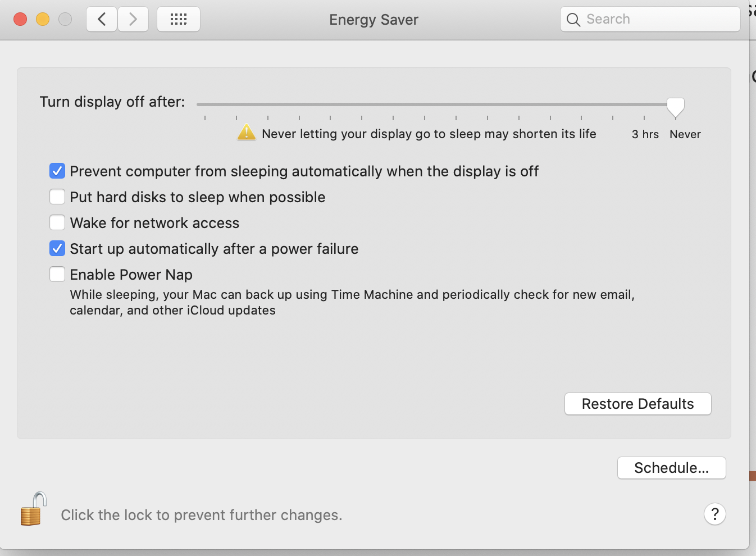Click the yellow minimize window button
The width and height of the screenshot is (756, 556).
tap(43, 20)
